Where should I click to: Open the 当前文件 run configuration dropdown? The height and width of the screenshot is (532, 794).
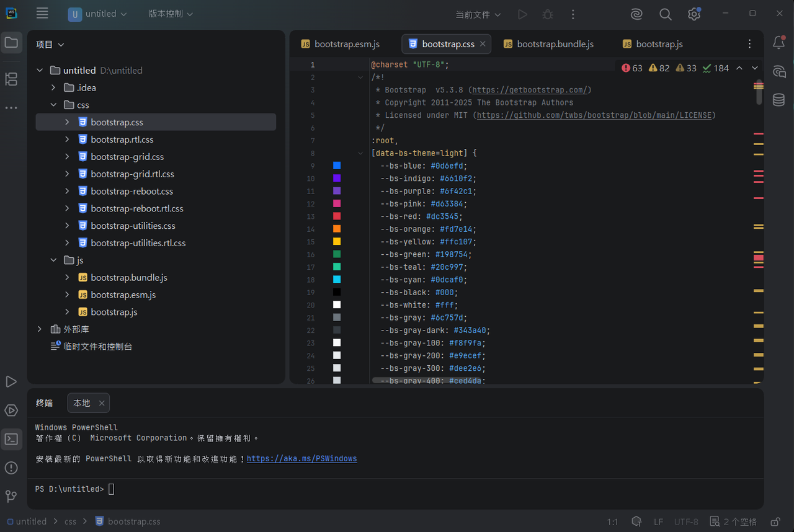pos(478,14)
